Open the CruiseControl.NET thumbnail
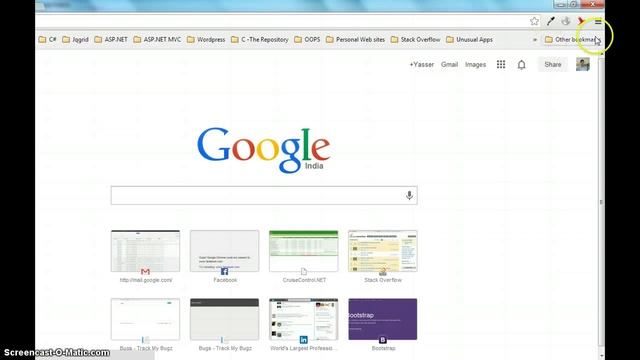The height and width of the screenshot is (360, 640). pyautogui.click(x=304, y=251)
